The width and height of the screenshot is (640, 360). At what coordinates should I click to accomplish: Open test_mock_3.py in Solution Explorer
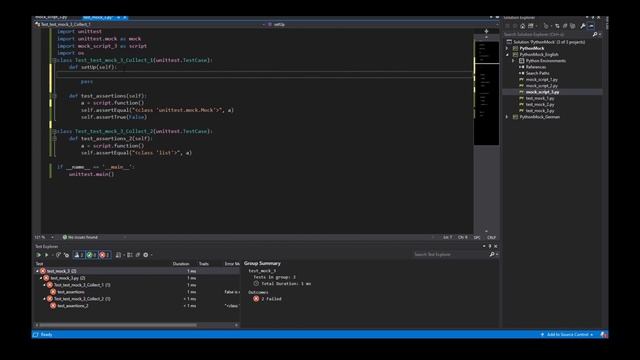coord(540,111)
